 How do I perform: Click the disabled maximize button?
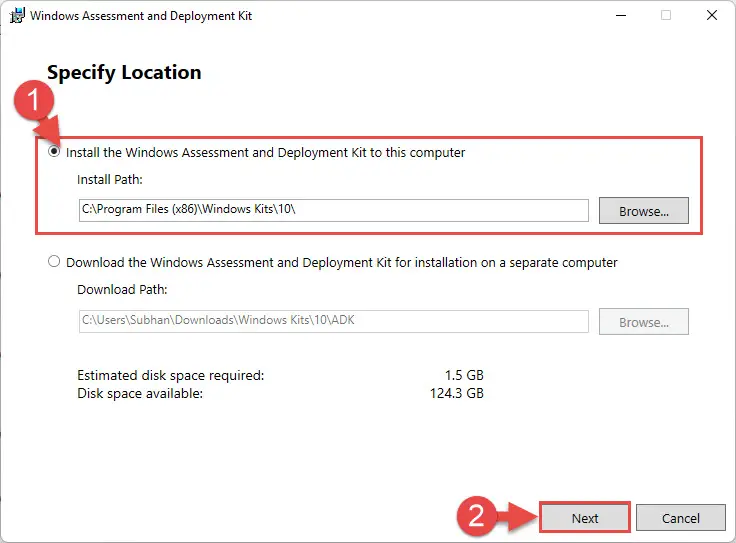click(x=666, y=15)
